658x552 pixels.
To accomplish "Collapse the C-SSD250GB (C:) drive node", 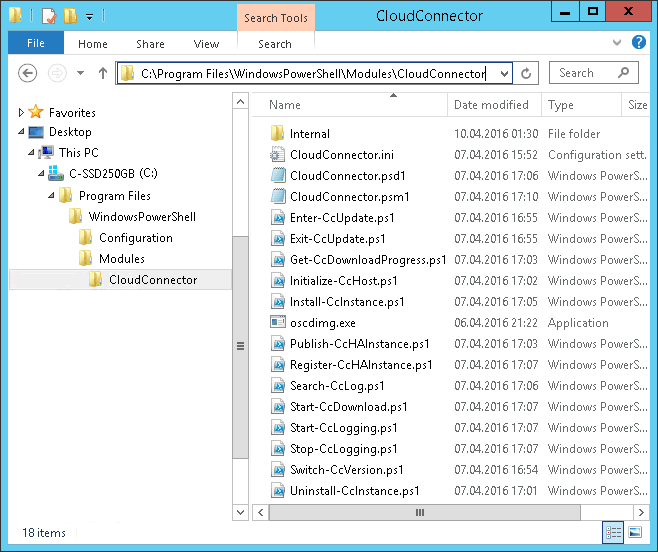I will pos(41,173).
